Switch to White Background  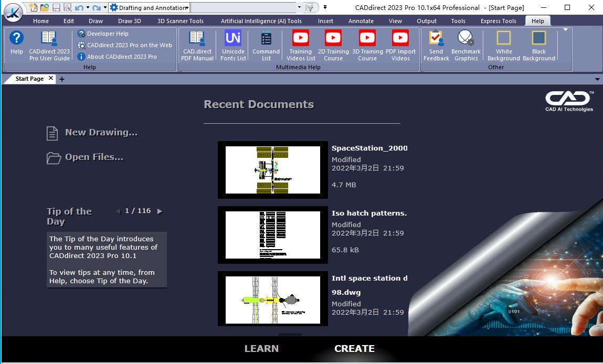click(x=504, y=45)
